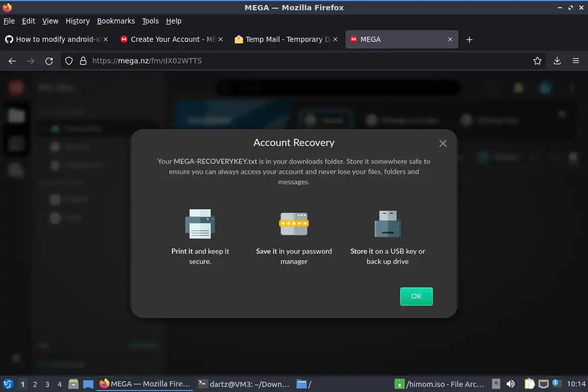Screen dimensions: 588x392
Task: Click the 10:14 clock
Action: coord(576,384)
